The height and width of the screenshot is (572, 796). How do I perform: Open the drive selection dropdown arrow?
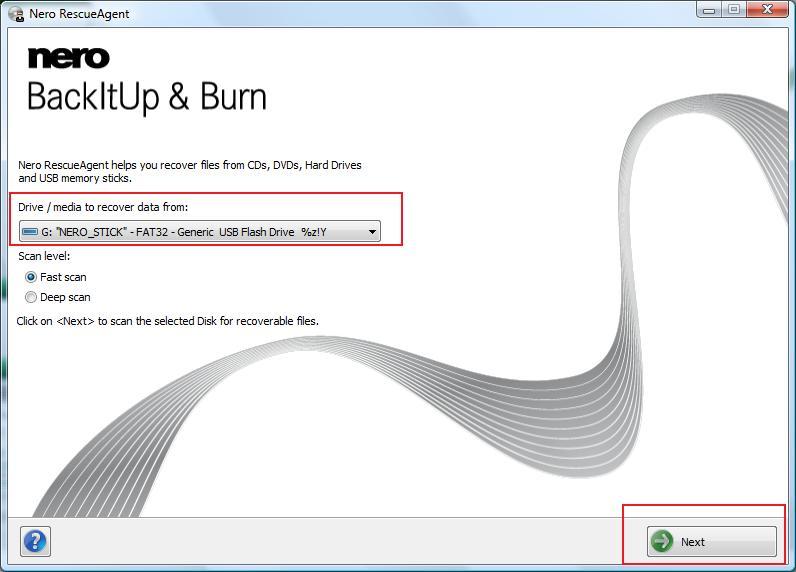click(372, 232)
